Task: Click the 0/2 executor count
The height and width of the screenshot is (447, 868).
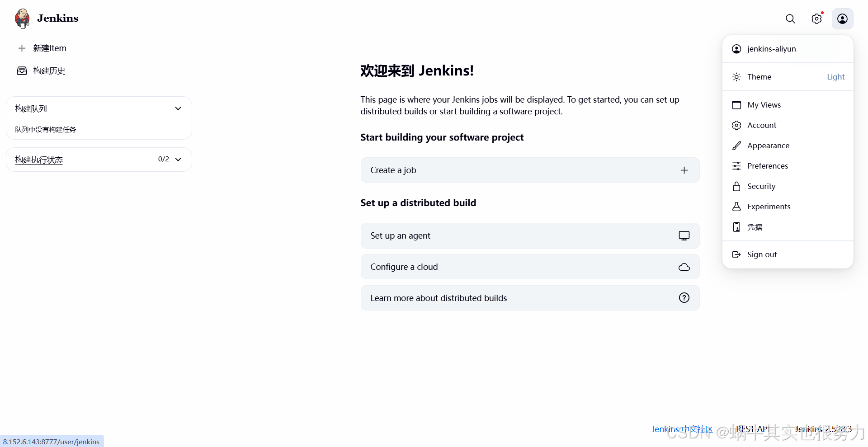Action: [x=164, y=159]
